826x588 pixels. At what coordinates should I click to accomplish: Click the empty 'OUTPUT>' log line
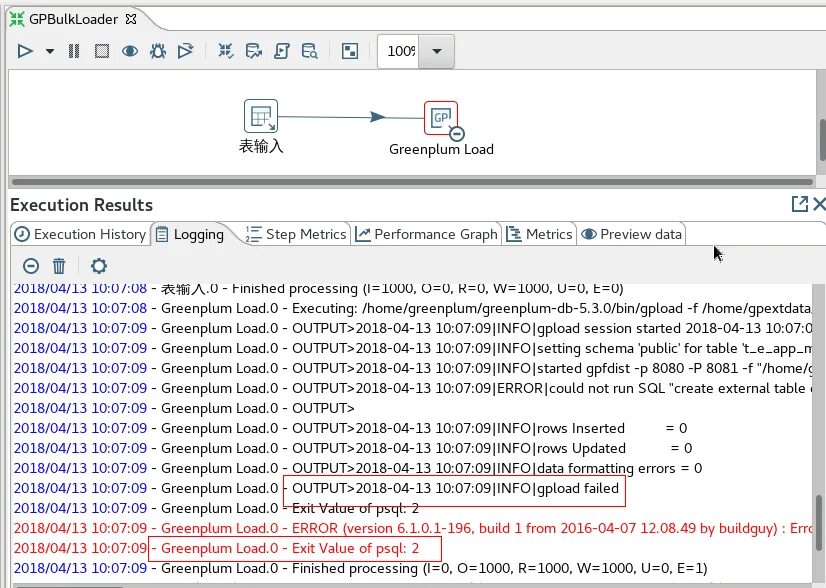(184, 408)
